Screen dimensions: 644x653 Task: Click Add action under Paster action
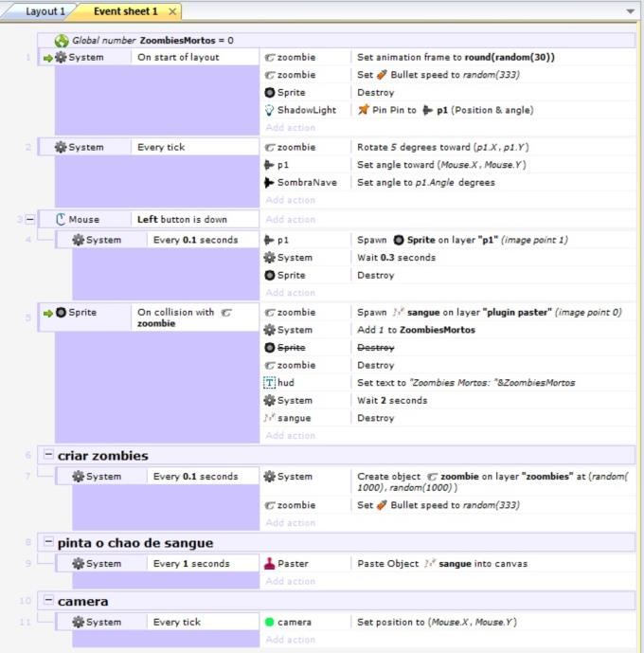point(291,581)
